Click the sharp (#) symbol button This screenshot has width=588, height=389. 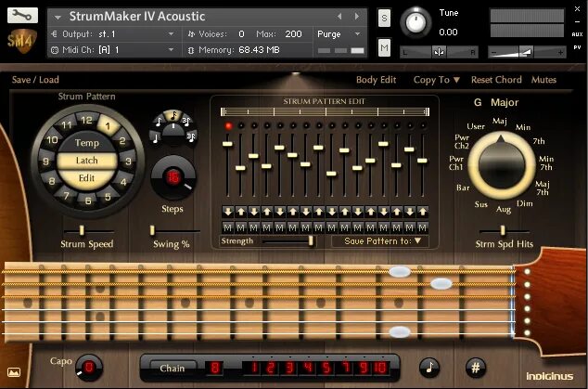tap(476, 367)
